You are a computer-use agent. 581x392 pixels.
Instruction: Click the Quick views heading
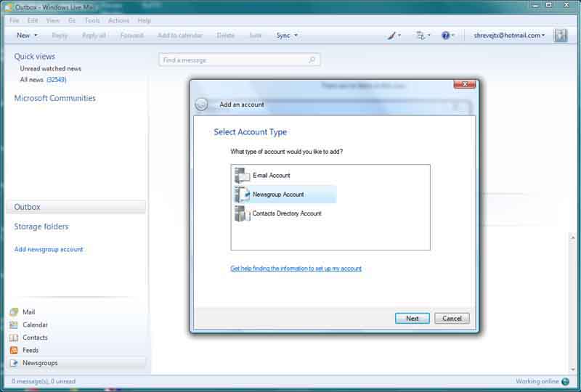[34, 57]
